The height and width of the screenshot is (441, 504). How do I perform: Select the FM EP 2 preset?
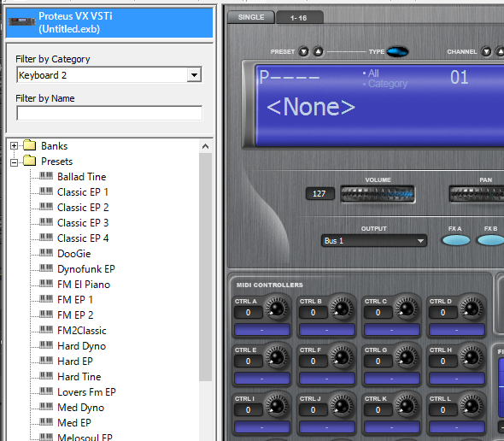point(75,315)
